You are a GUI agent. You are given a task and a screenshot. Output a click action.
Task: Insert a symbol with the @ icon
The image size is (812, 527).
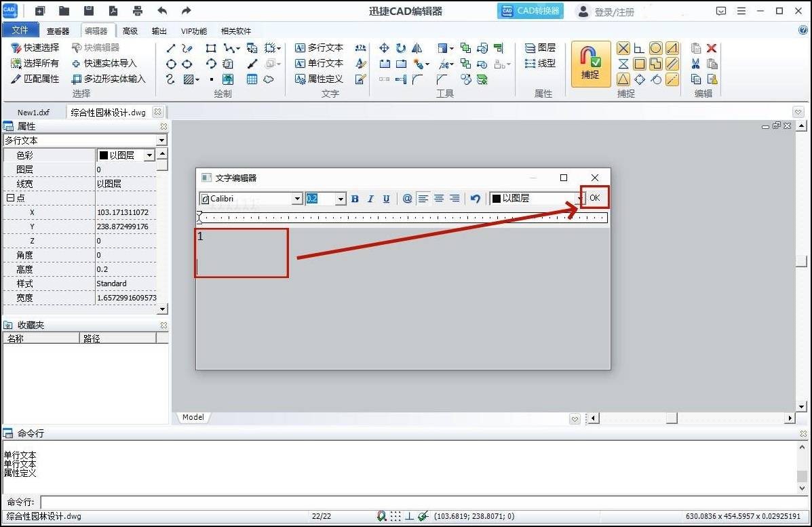408,198
